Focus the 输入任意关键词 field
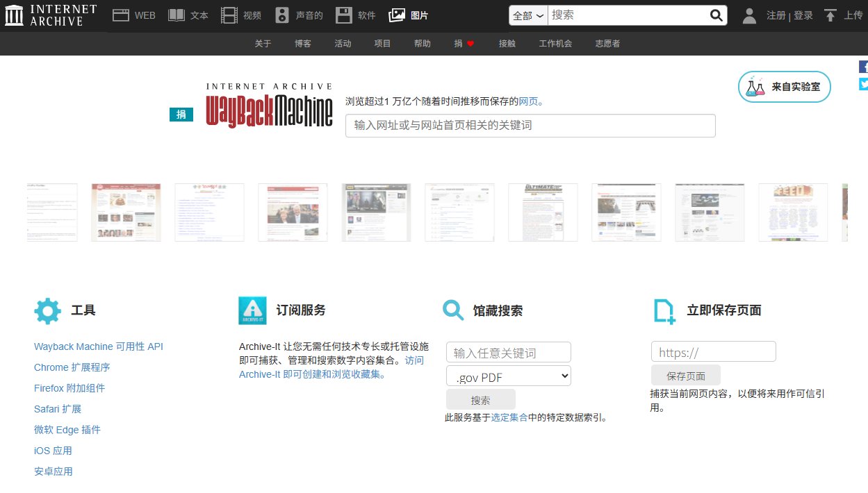 (x=509, y=353)
